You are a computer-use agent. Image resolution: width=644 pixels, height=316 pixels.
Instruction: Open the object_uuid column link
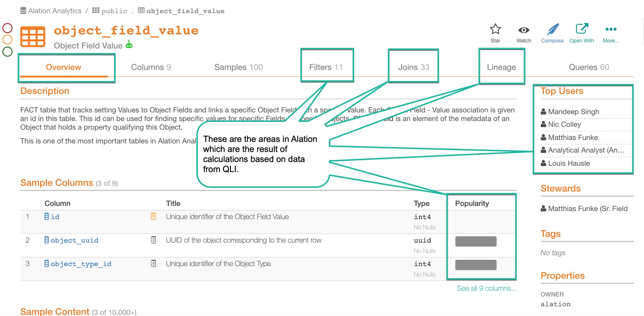tap(75, 240)
